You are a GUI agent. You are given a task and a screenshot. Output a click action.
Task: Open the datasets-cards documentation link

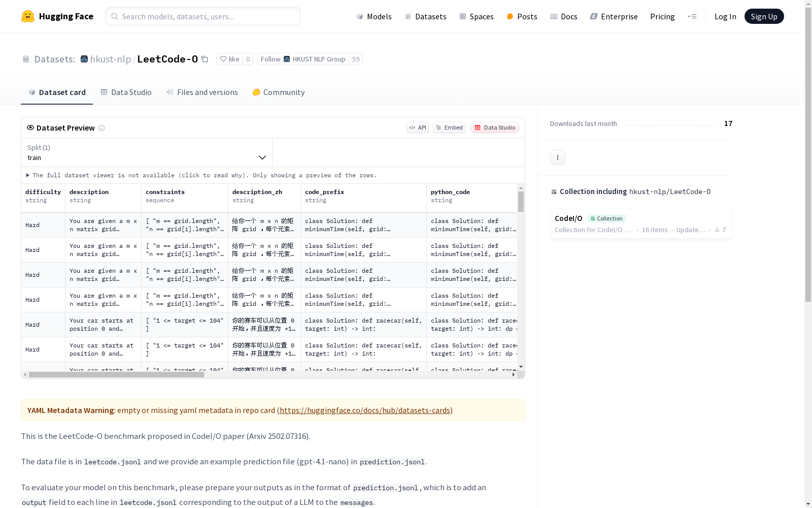tap(365, 410)
